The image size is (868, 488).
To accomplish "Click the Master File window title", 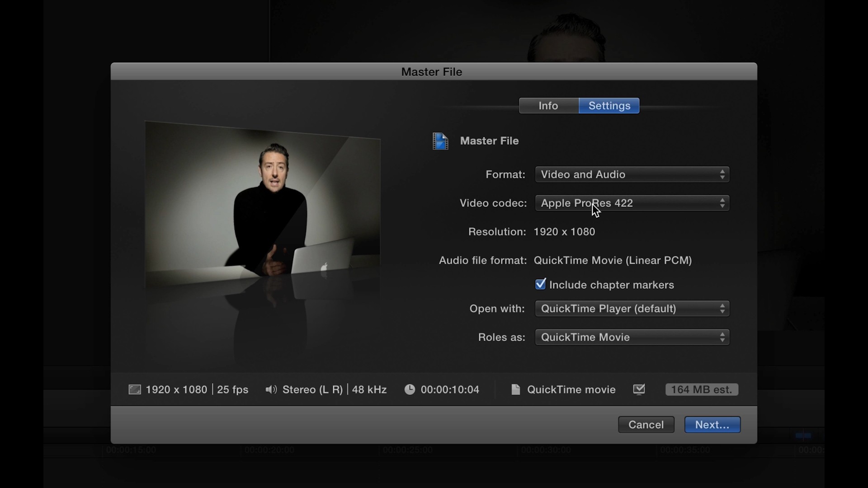I will 432,72.
